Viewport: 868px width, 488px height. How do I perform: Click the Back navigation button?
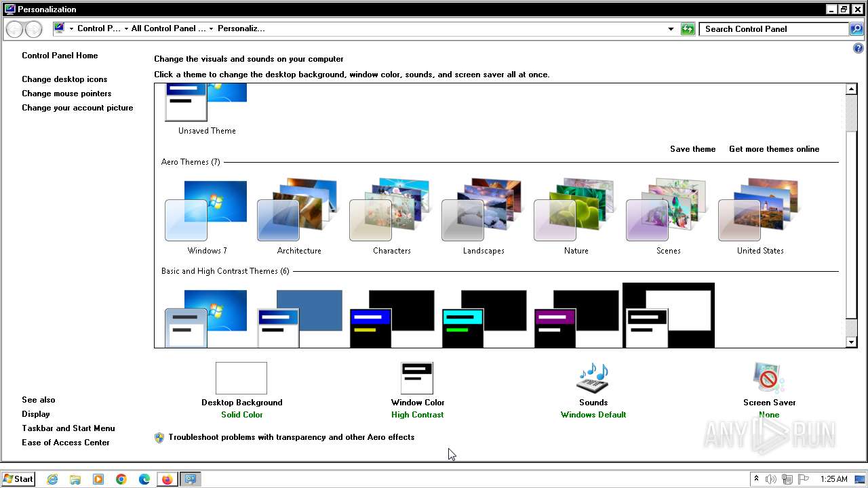click(14, 29)
